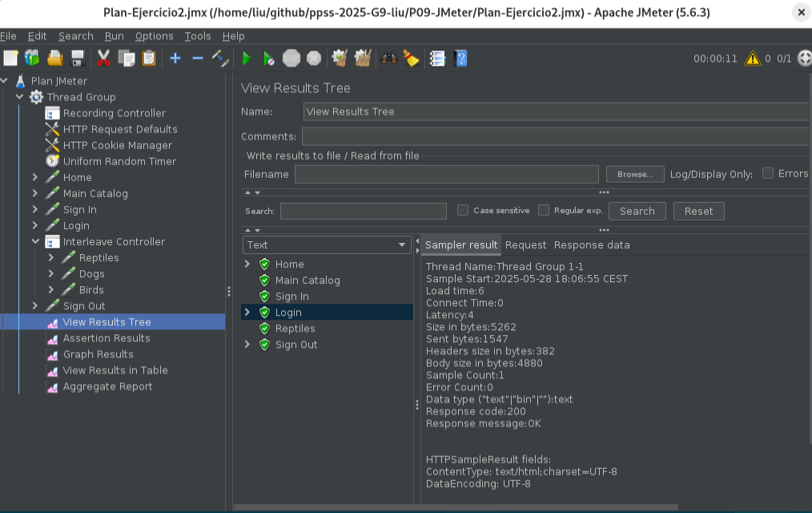Expand the Sign Out result in results list
812x513 pixels.
tap(247, 344)
